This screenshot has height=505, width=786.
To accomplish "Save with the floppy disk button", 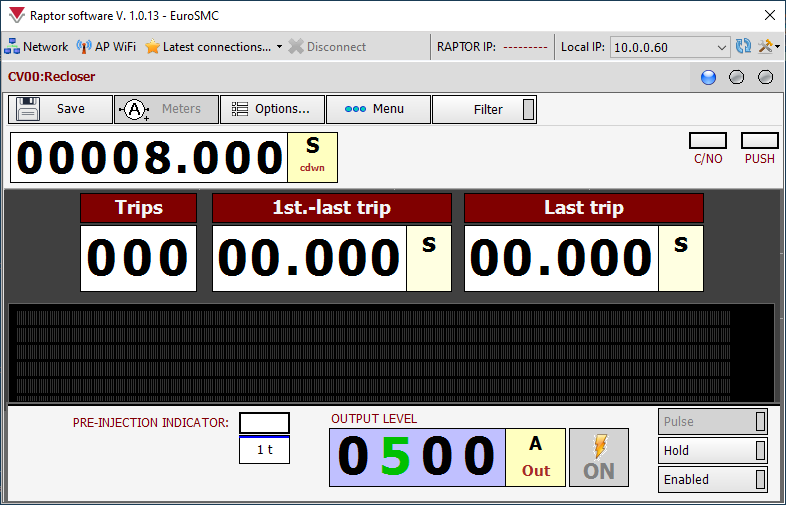I will (x=60, y=109).
